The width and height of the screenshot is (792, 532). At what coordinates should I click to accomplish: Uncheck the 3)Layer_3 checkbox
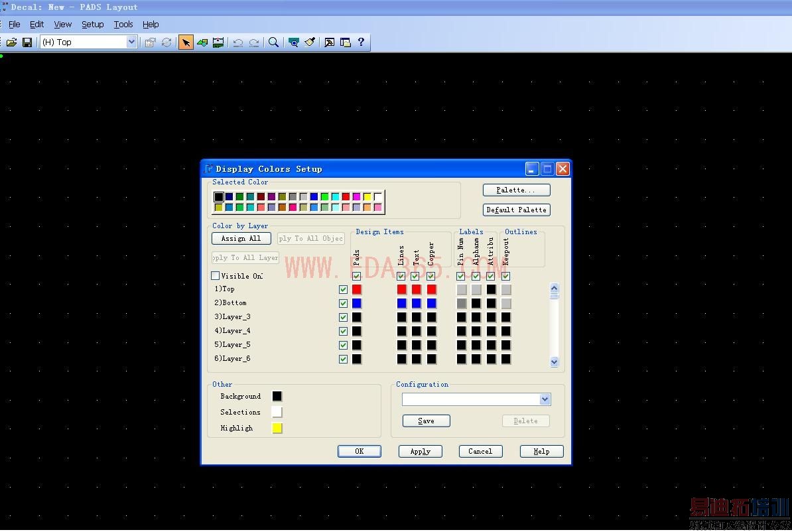tap(344, 317)
